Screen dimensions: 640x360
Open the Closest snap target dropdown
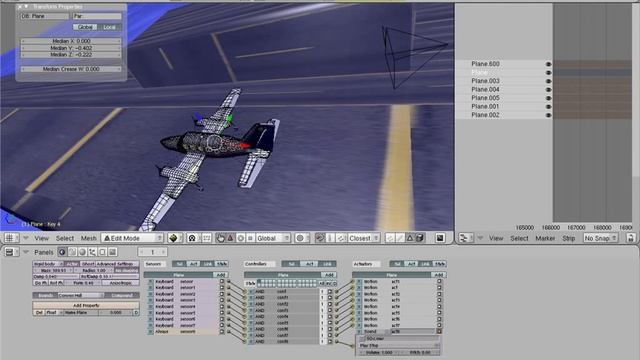pos(364,238)
